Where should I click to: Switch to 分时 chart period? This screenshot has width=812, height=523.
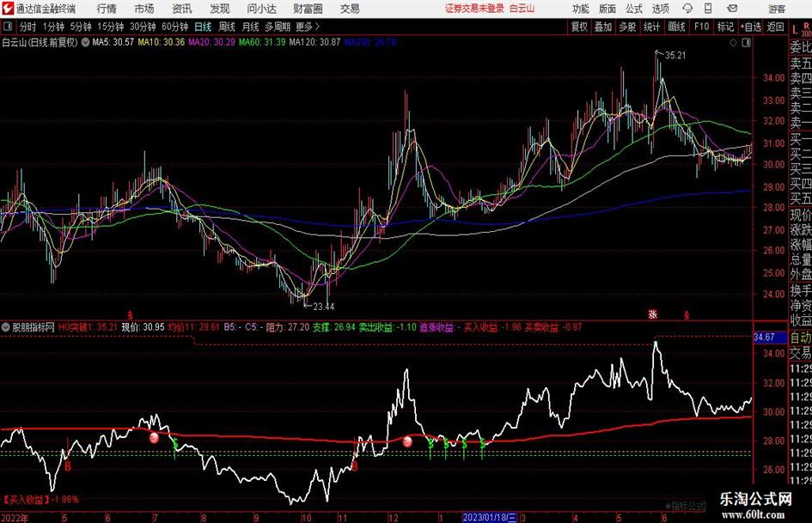pyautogui.click(x=28, y=27)
